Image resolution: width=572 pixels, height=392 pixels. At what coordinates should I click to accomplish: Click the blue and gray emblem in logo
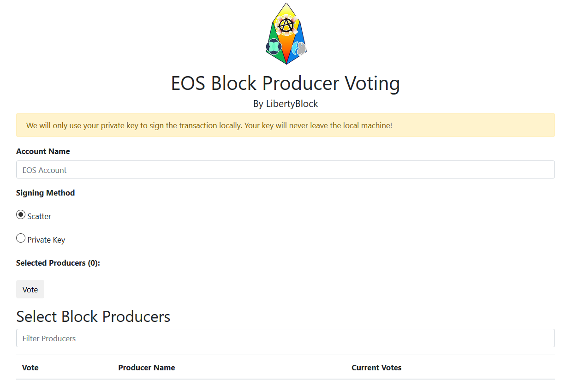coord(299,48)
